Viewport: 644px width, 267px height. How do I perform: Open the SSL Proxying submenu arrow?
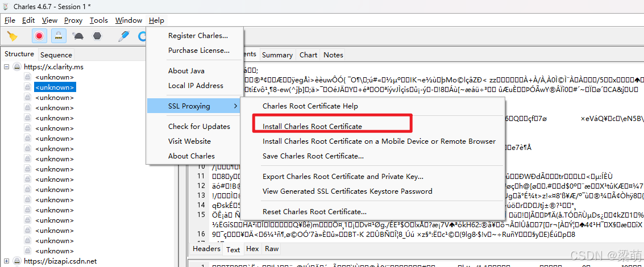(235, 106)
